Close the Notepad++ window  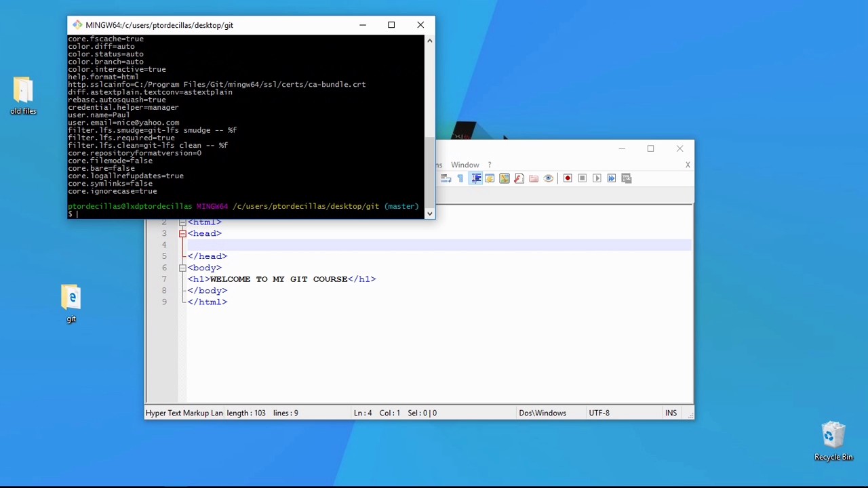coord(679,148)
